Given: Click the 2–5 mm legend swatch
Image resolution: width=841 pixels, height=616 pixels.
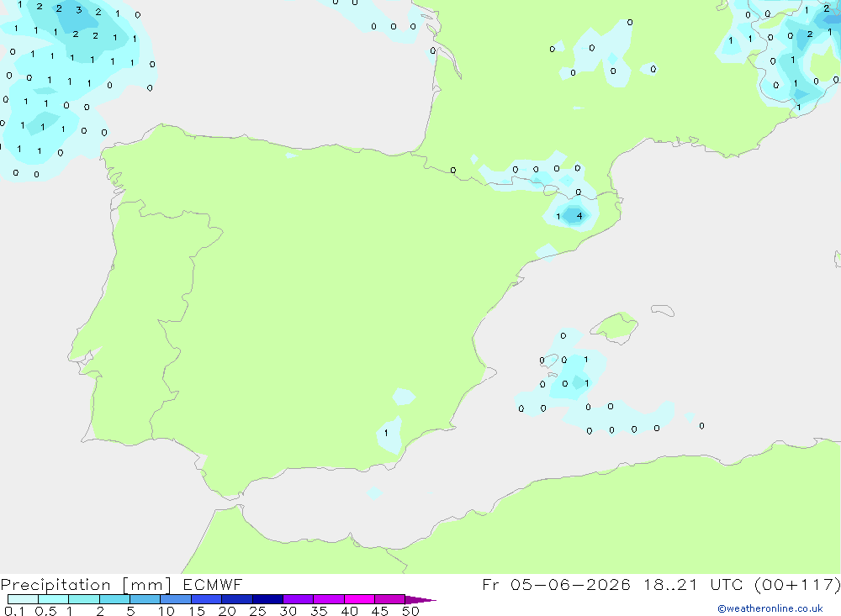Looking at the screenshot, I should click(x=114, y=599).
